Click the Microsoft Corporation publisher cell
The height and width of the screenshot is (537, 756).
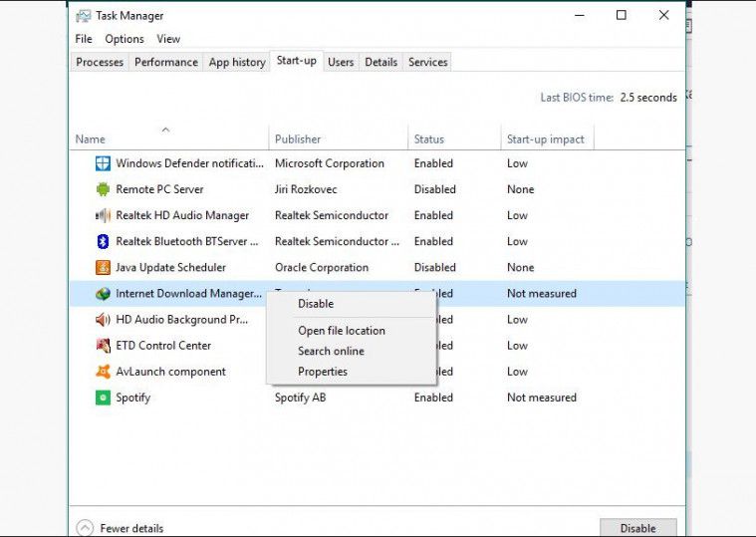pos(330,163)
